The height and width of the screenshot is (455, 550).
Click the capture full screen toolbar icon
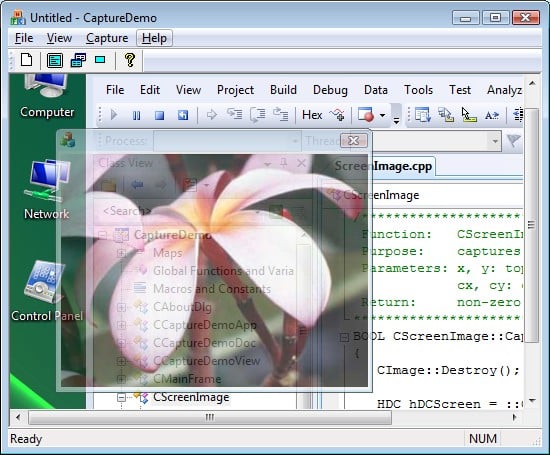(55, 60)
